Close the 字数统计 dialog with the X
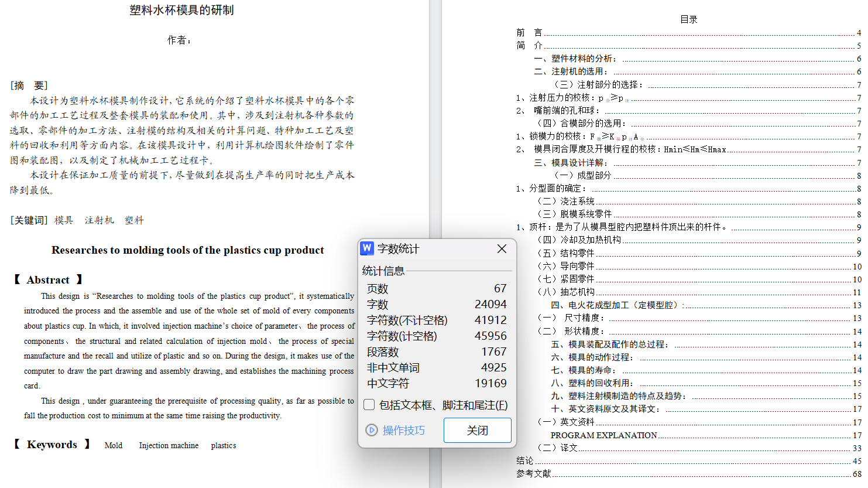Image resolution: width=868 pixels, height=488 pixels. coord(502,249)
